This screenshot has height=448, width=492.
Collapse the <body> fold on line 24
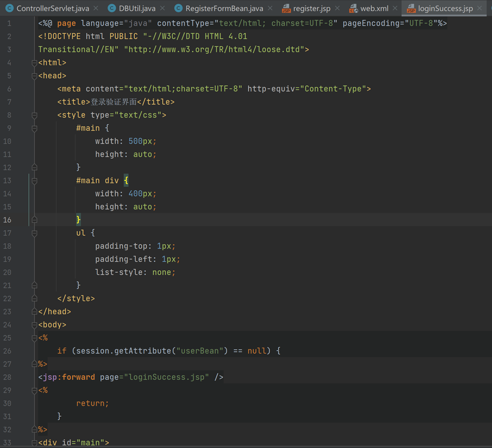point(34,325)
